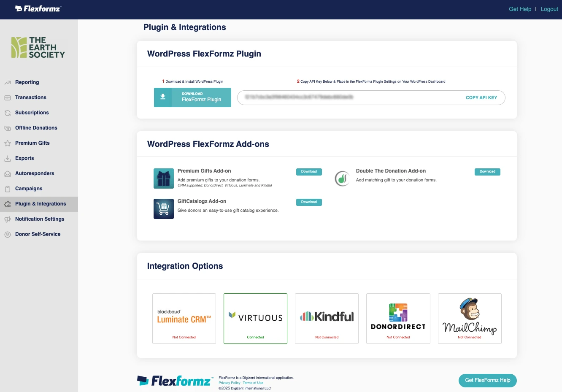Click the Double The Donation logo icon

coord(342,178)
